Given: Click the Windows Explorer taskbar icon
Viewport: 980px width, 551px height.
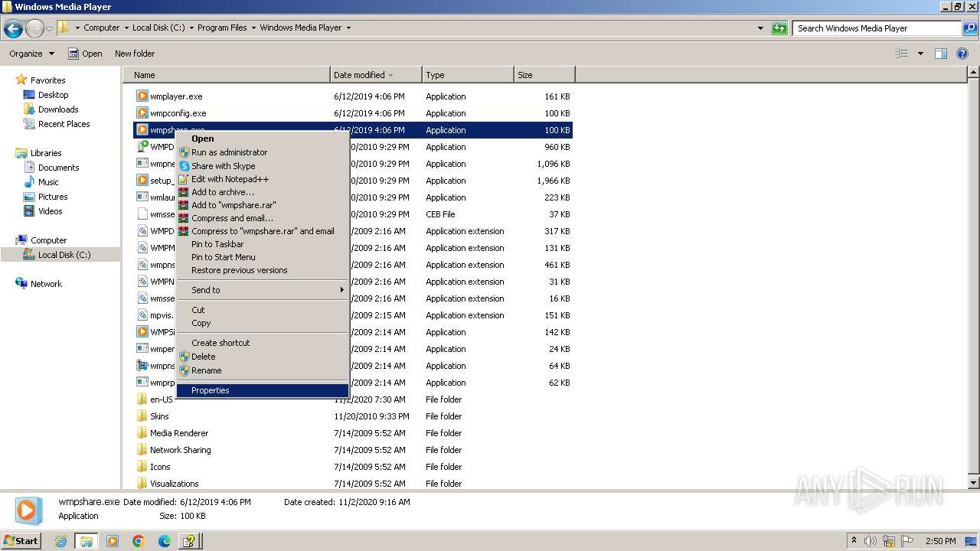Looking at the screenshot, I should [86, 541].
